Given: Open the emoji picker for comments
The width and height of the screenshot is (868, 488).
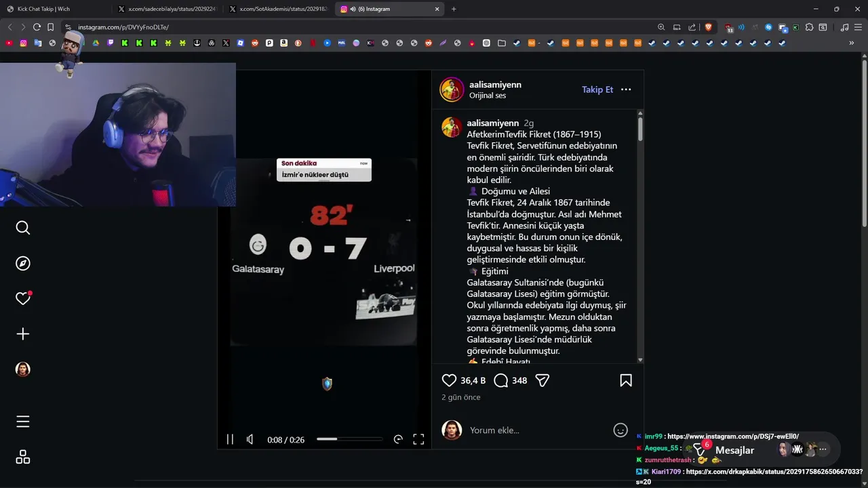Looking at the screenshot, I should coord(620,430).
